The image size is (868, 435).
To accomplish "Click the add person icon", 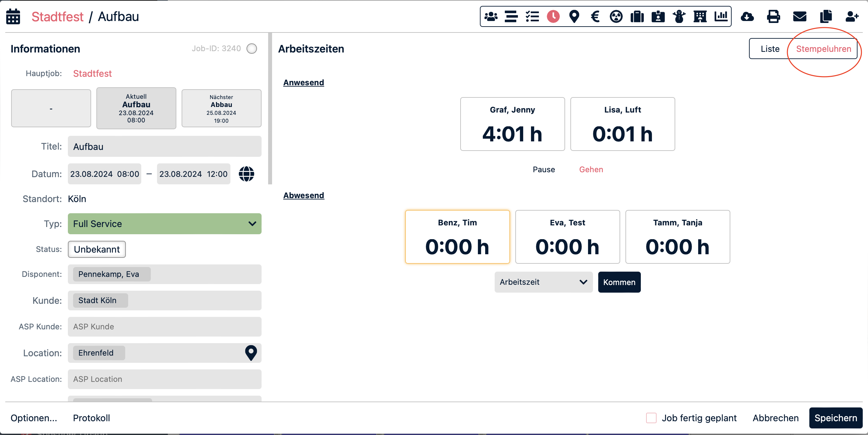I will point(852,16).
